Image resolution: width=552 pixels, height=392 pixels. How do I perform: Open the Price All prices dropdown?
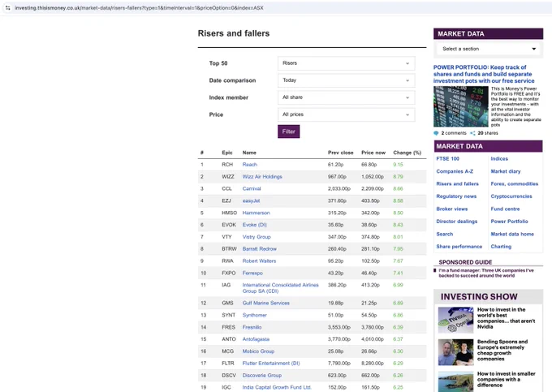pos(347,114)
